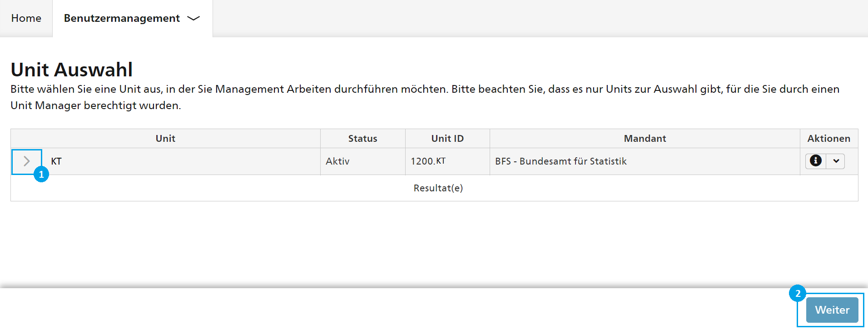Go to the Home tab
The height and width of the screenshot is (330, 868).
point(26,18)
